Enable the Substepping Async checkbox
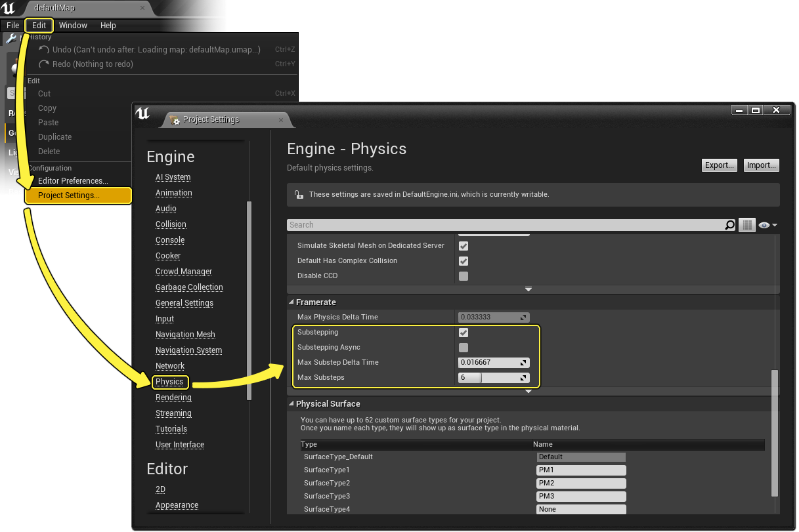This screenshot has width=799, height=532. tap(464, 348)
